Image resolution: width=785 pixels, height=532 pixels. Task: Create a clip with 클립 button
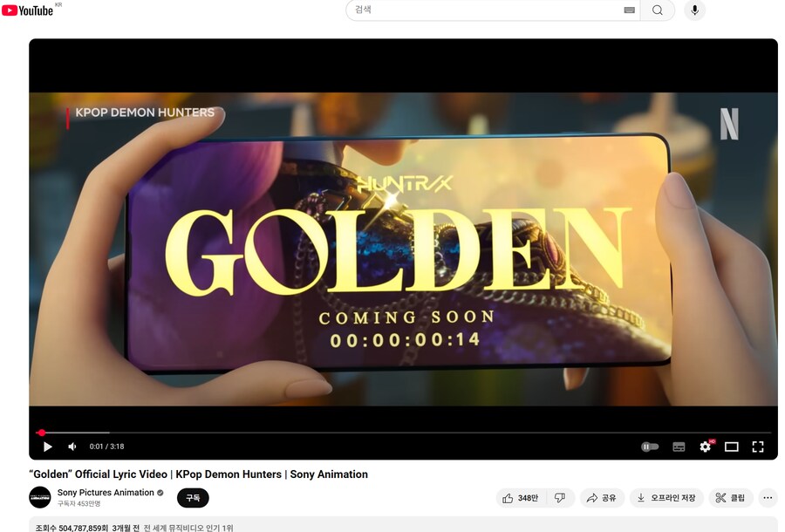click(730, 498)
